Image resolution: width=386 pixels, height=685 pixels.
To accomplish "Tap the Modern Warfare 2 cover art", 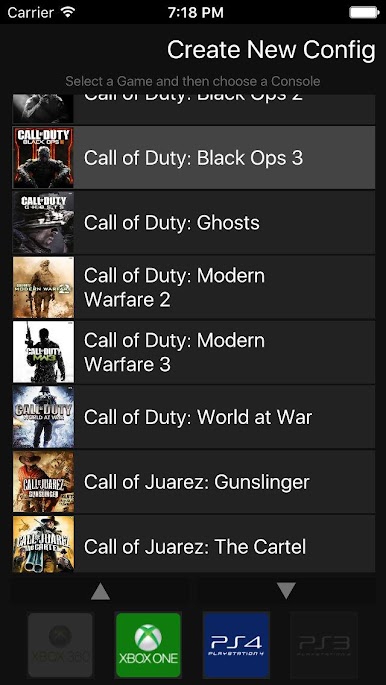I will coord(43,287).
